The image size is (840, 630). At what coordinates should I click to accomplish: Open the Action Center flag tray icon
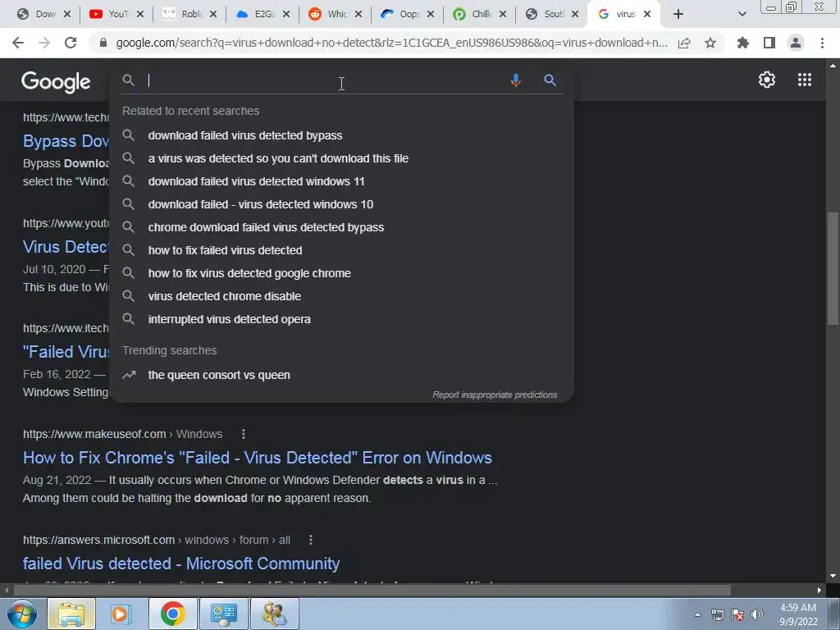pos(737,614)
